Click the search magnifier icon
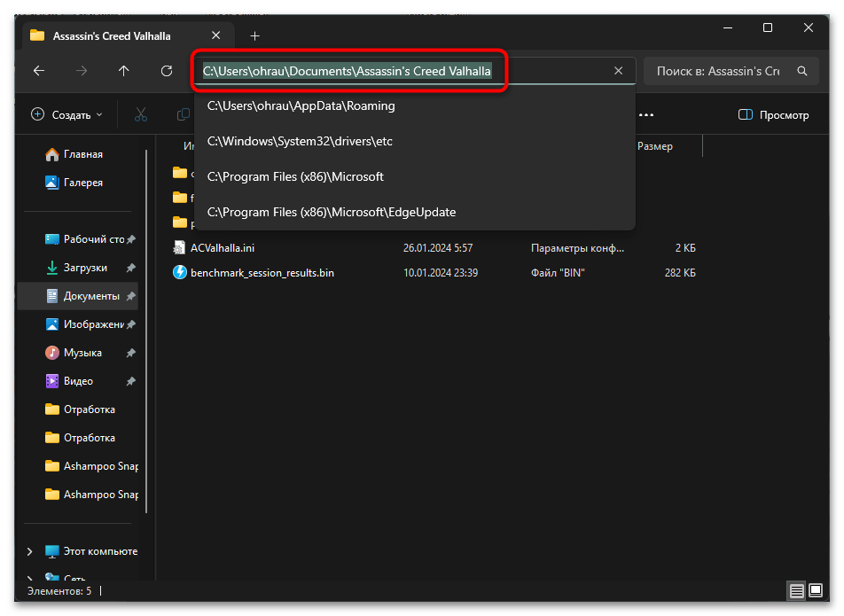Image resolution: width=844 pixels, height=616 pixels. click(x=802, y=71)
